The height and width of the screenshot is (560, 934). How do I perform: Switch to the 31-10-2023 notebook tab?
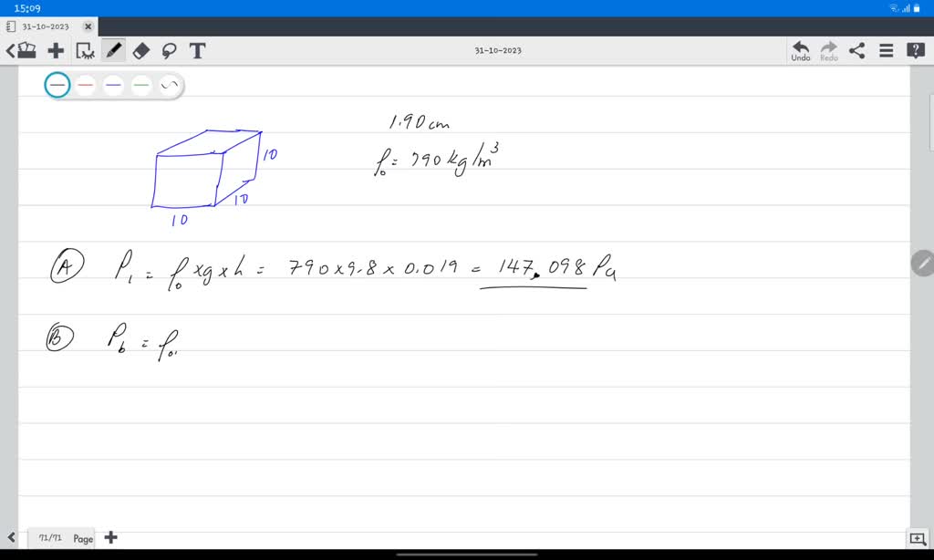coord(44,26)
